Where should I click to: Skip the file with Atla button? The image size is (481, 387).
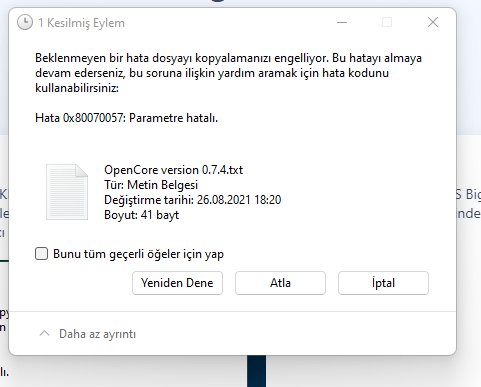[x=280, y=283]
